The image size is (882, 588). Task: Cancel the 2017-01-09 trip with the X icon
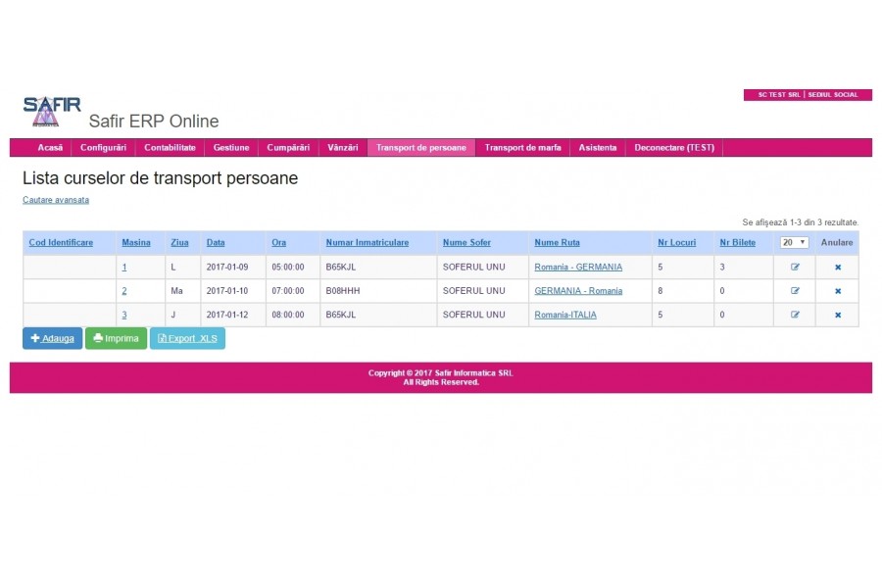(x=838, y=268)
